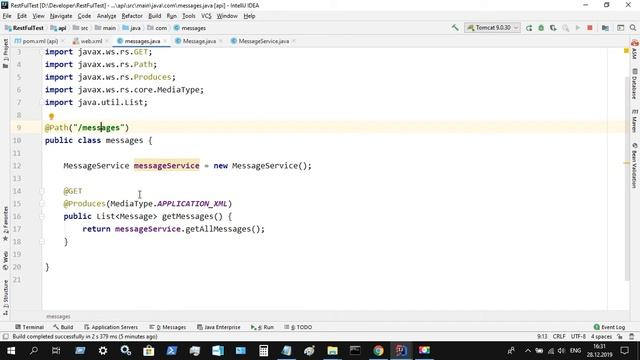The image size is (640, 360).
Task: Open the Maven sidebar tab
Action: (x=634, y=121)
